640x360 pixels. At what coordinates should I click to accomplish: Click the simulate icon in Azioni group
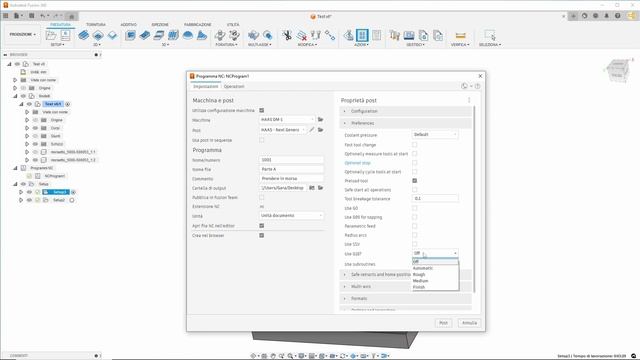pos(349,36)
